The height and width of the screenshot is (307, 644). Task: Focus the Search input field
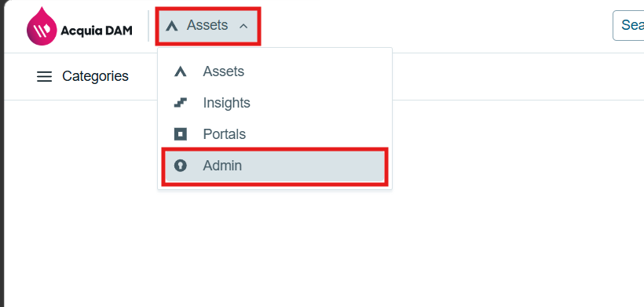click(x=628, y=25)
